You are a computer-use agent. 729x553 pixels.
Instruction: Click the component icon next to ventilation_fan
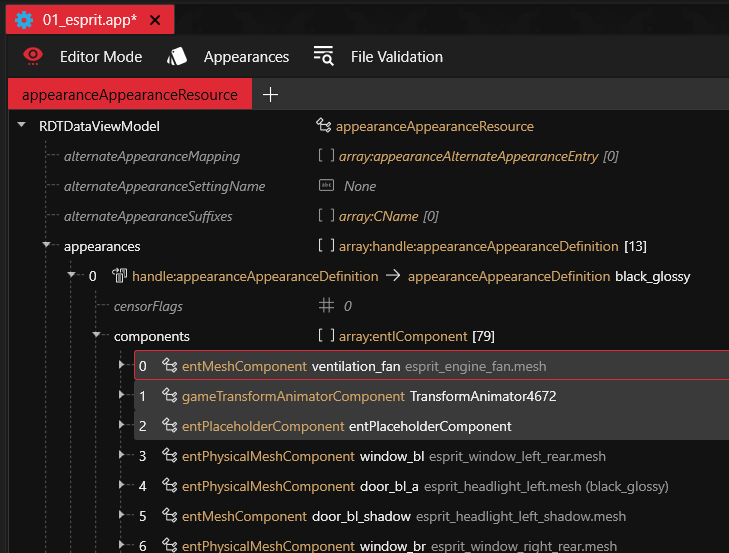coord(169,367)
